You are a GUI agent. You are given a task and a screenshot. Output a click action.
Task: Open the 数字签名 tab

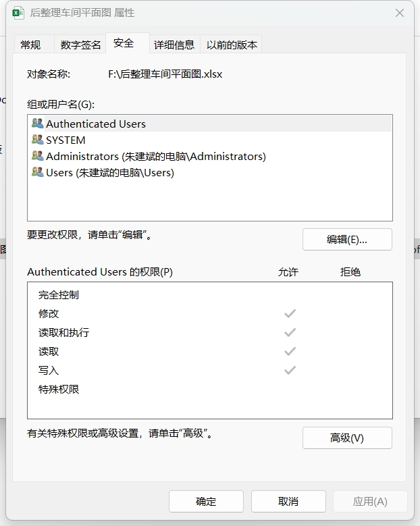click(80, 45)
